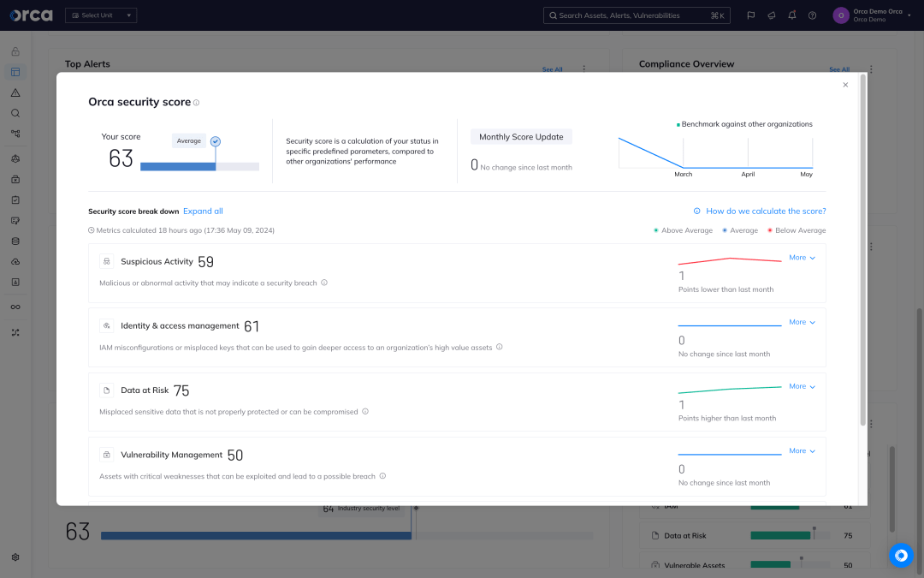Click the background score bar at the bottom

[346, 535]
